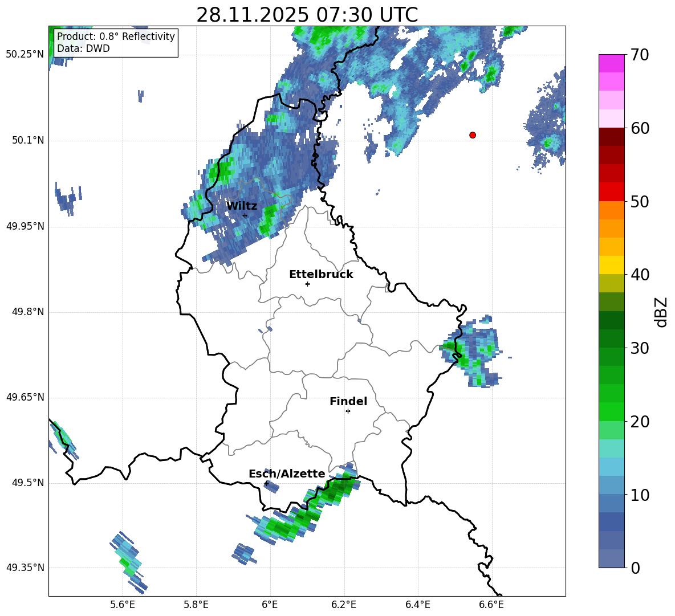Click the 49.8°N latitude label
675x616 pixels.
point(28,312)
